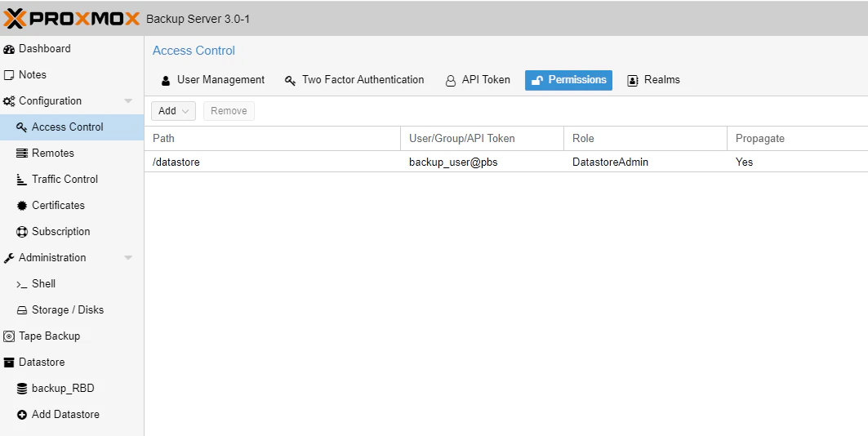This screenshot has width=868, height=436.
Task: Click the Access Control key icon in the sidebar
Action: click(21, 127)
